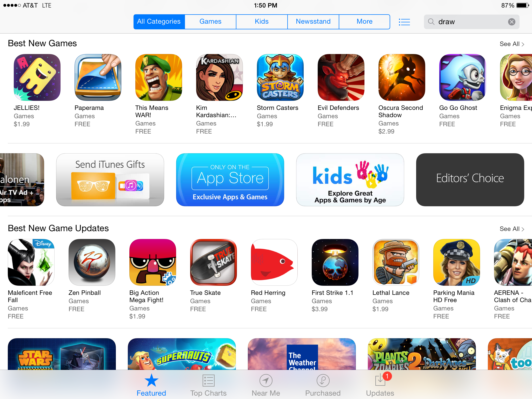Open the JELLIES! game icon
The image size is (532, 399).
(x=37, y=77)
